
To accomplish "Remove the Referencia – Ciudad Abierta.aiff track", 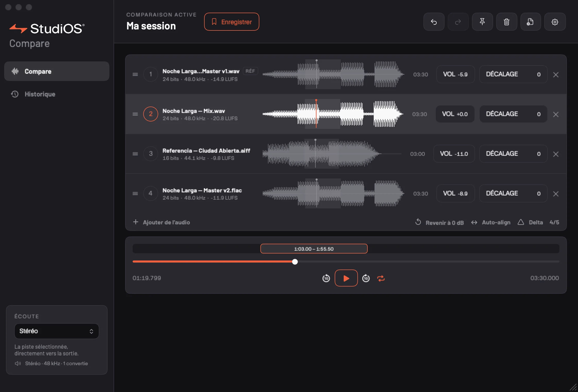I will point(556,154).
